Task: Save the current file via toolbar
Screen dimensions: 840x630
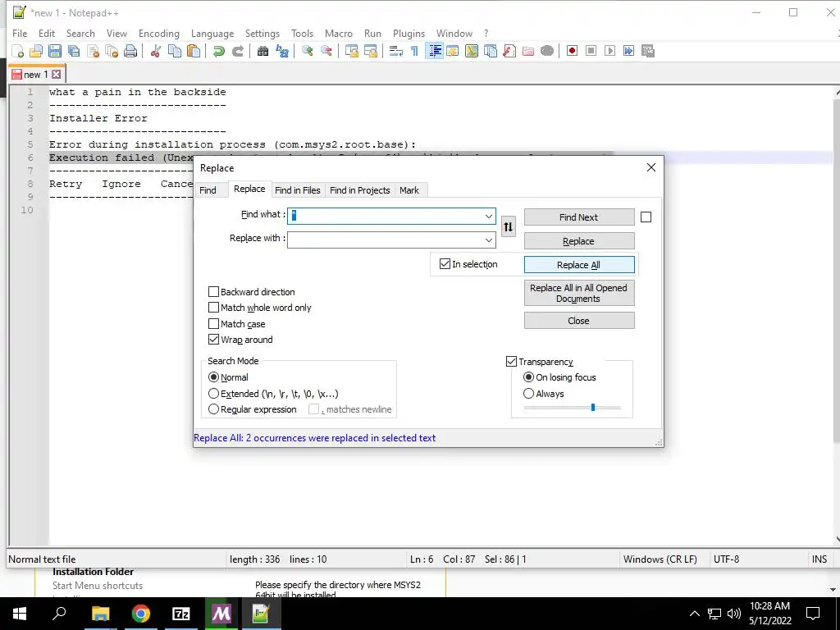Action: pyautogui.click(x=55, y=51)
